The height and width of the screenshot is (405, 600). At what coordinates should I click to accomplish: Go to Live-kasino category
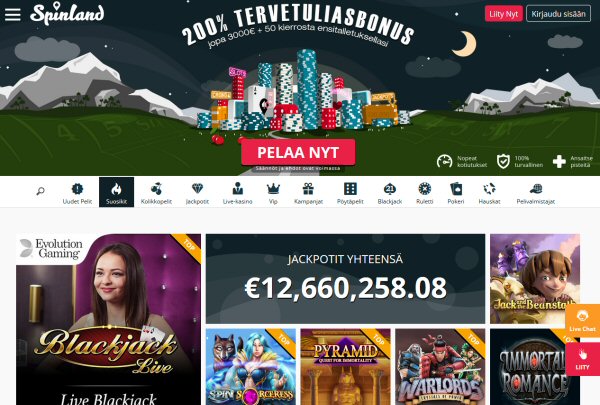point(237,193)
